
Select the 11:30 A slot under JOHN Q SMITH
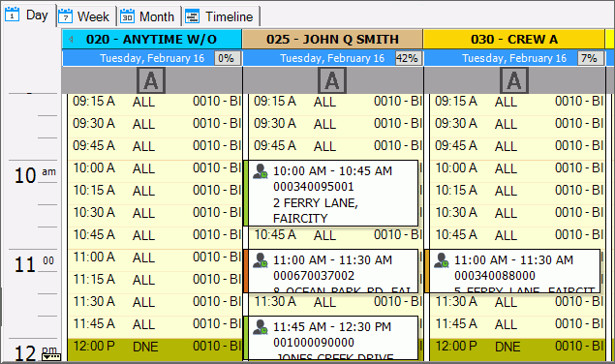tap(336, 304)
